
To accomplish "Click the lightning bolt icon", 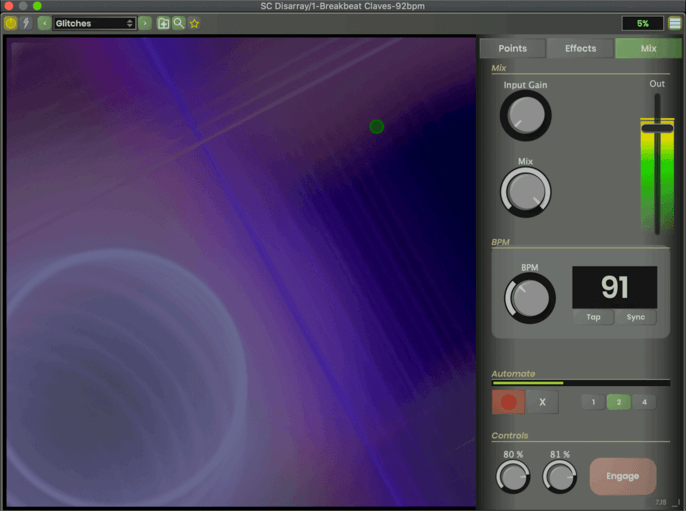I will pyautogui.click(x=27, y=23).
